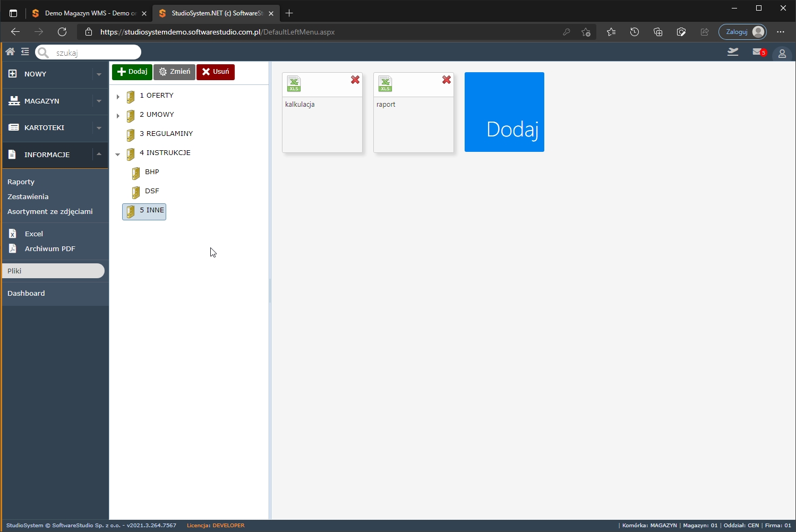Open the kalkulacja file tile

(322, 113)
